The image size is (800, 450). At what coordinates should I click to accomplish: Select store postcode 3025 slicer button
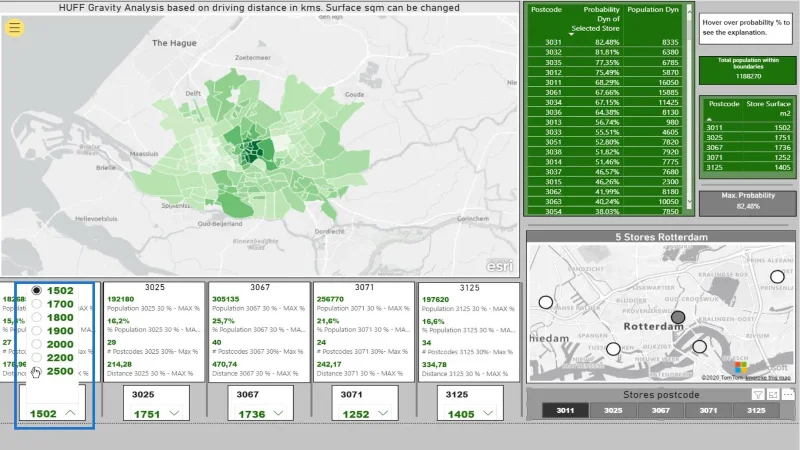point(613,410)
